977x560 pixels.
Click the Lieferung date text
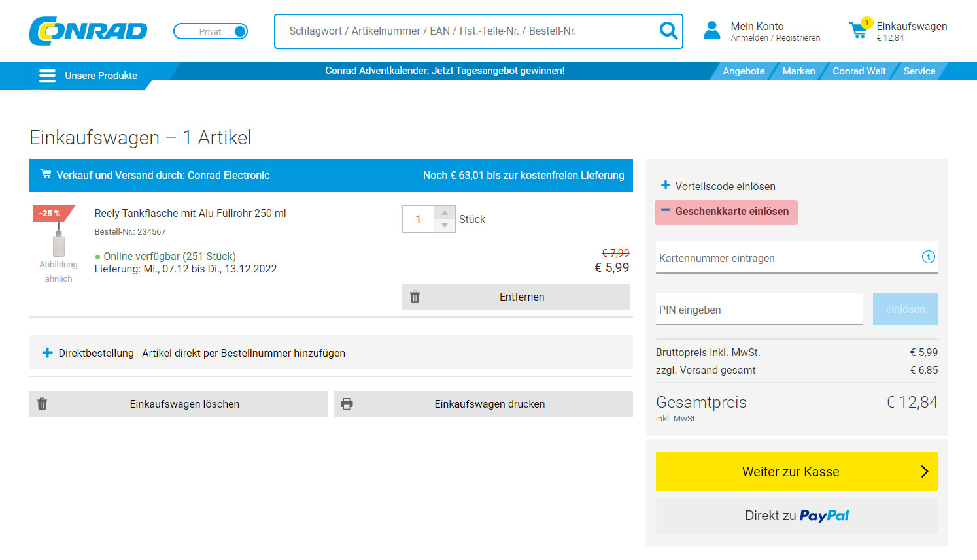[186, 269]
